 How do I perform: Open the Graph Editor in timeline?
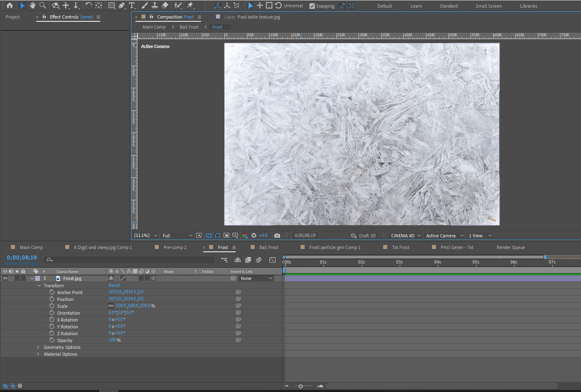point(272,260)
